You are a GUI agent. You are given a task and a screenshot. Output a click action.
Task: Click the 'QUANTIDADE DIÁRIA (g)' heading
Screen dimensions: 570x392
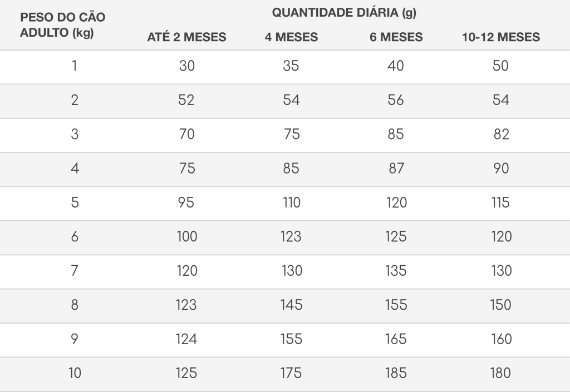pos(344,13)
